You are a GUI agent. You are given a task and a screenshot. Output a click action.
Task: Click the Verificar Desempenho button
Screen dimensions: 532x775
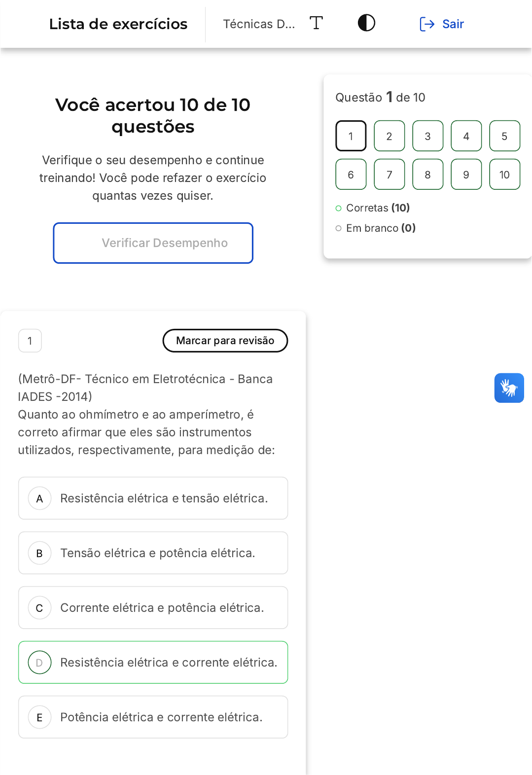(153, 243)
